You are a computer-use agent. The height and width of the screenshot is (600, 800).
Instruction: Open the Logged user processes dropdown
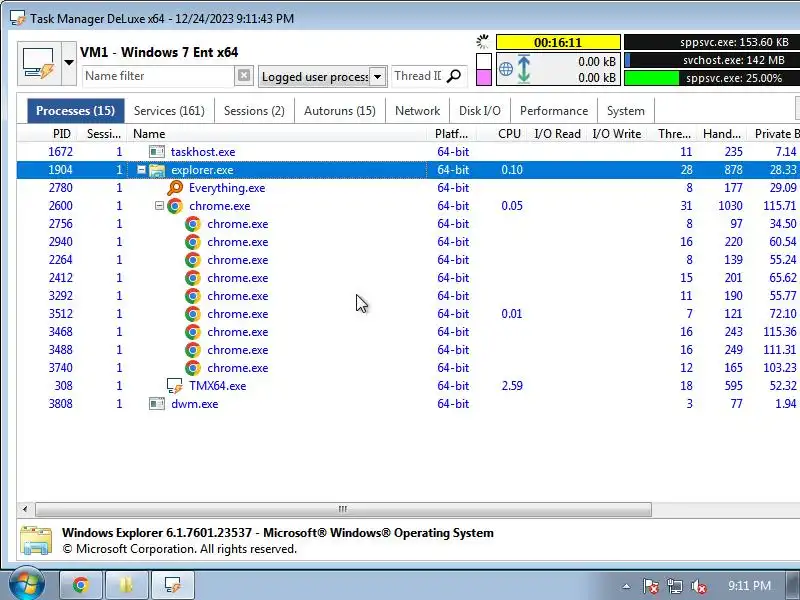[322, 77]
